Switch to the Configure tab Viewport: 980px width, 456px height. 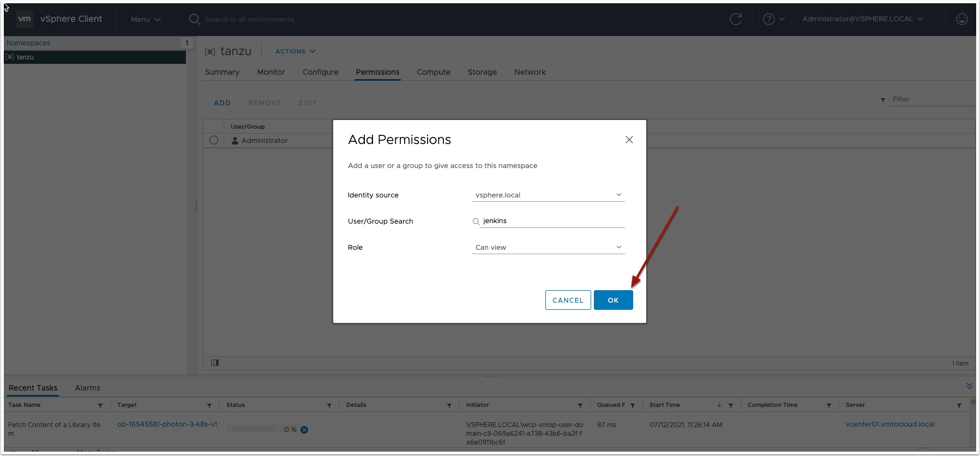(x=321, y=72)
